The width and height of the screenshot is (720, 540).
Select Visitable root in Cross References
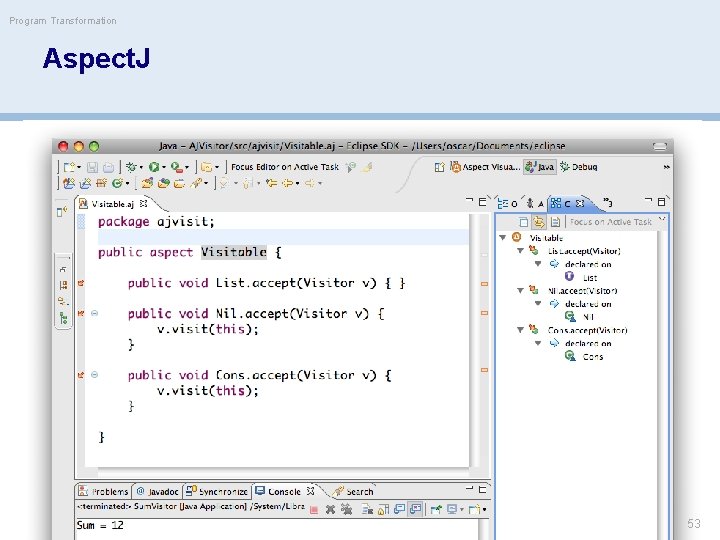(546, 238)
